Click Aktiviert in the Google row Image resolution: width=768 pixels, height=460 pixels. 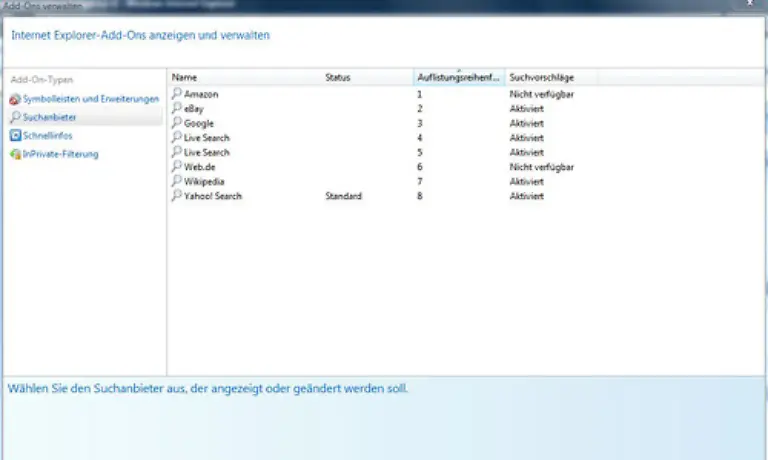tap(527, 123)
